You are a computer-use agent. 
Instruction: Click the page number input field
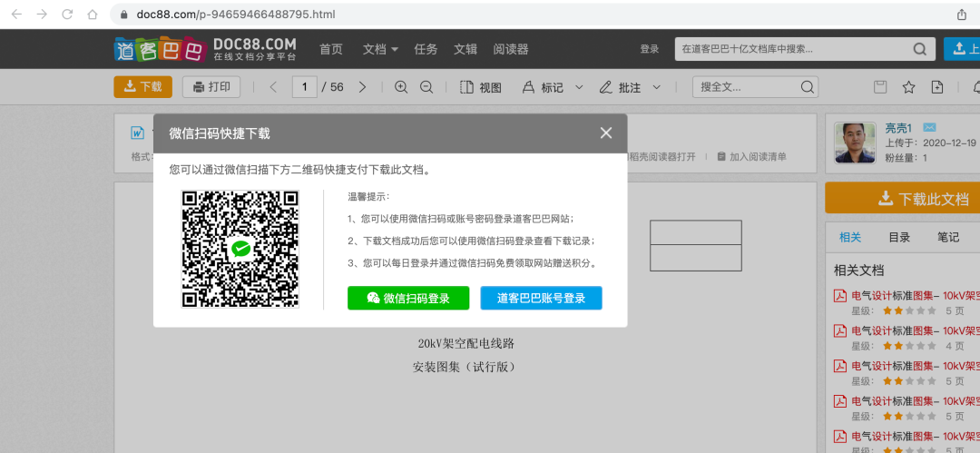tap(304, 87)
